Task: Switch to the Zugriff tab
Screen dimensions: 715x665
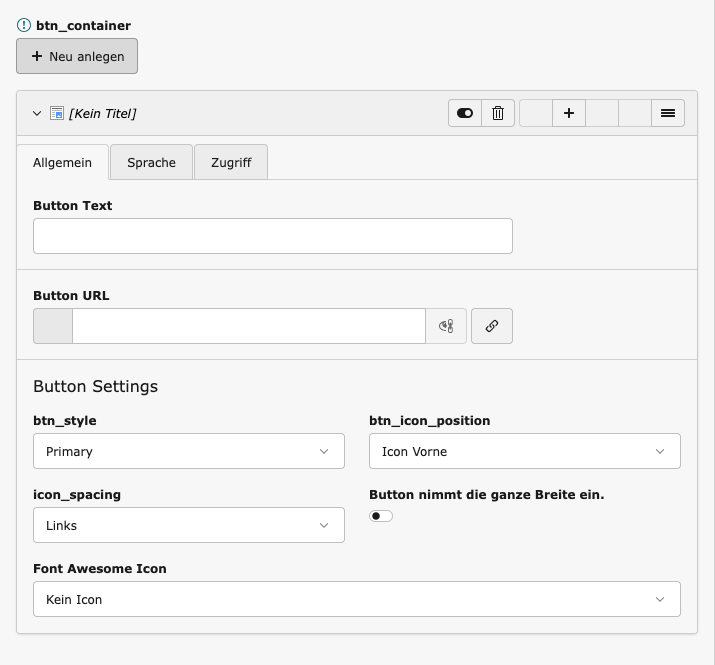Action: tap(231, 162)
